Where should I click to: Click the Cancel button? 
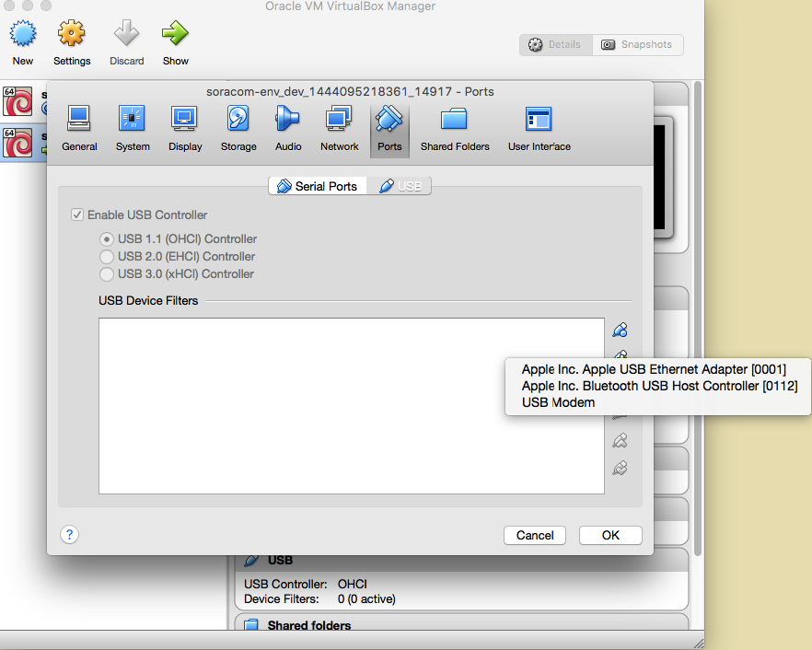coord(534,535)
